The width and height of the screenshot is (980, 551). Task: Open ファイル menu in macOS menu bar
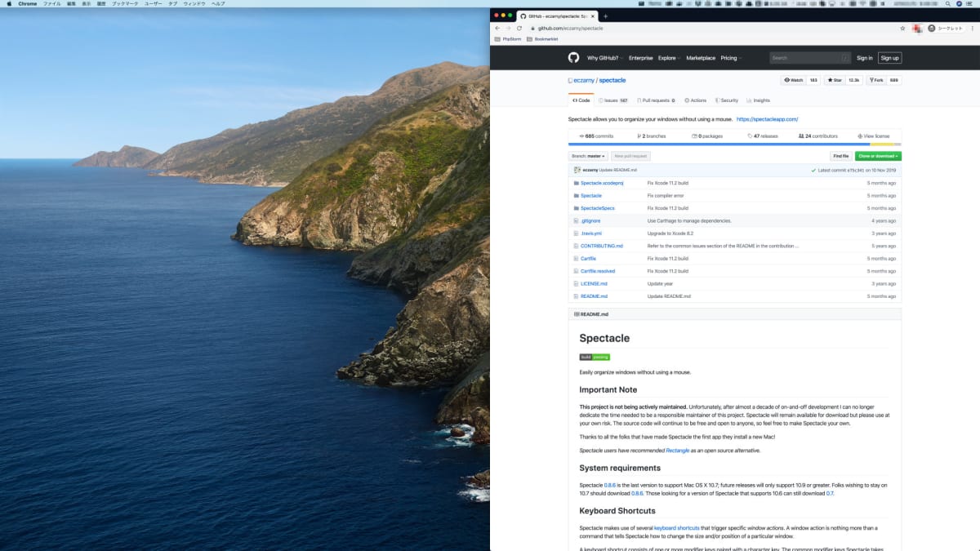pos(51,4)
